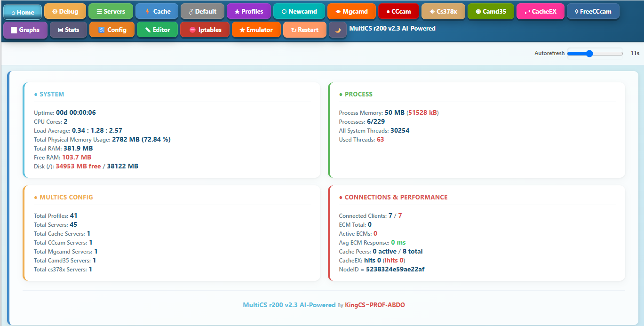Click the Process Memory value 50 MB

click(x=395, y=112)
